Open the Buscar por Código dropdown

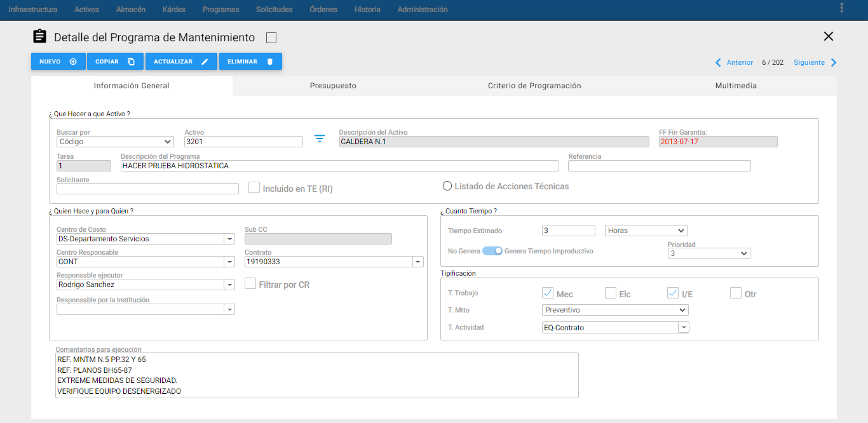115,142
